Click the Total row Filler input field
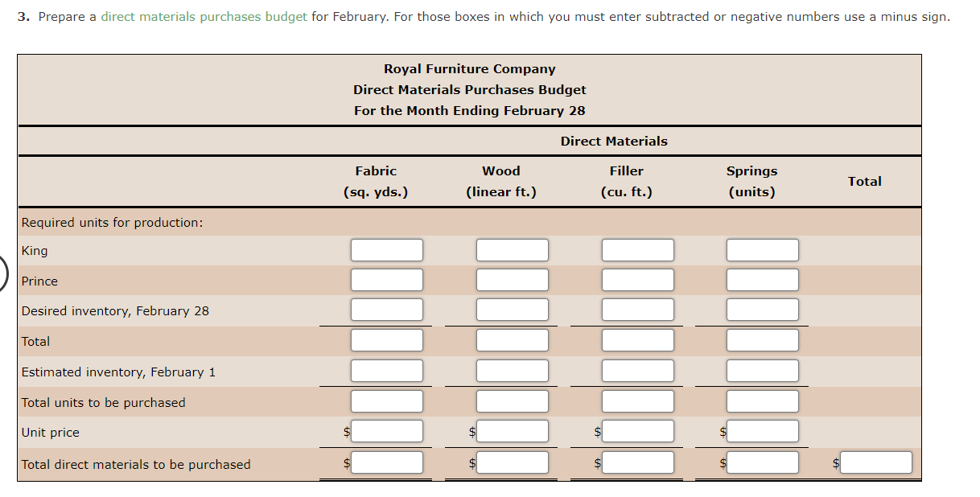 pyautogui.click(x=637, y=339)
